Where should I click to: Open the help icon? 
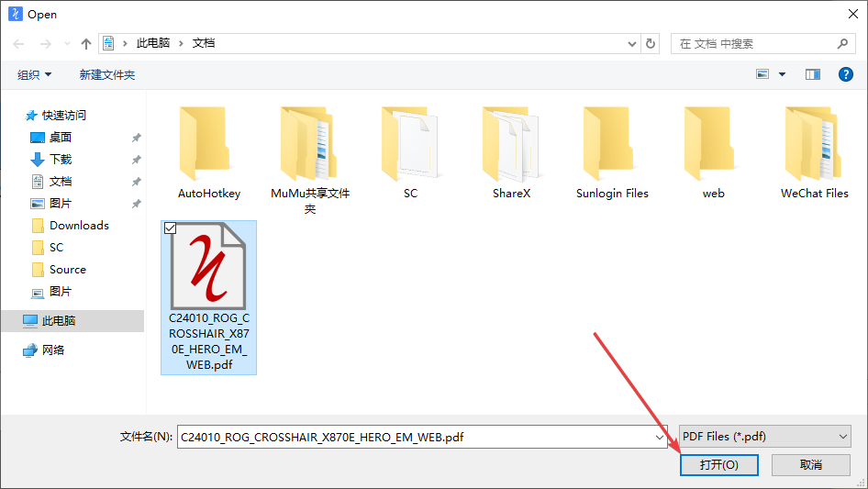click(845, 74)
